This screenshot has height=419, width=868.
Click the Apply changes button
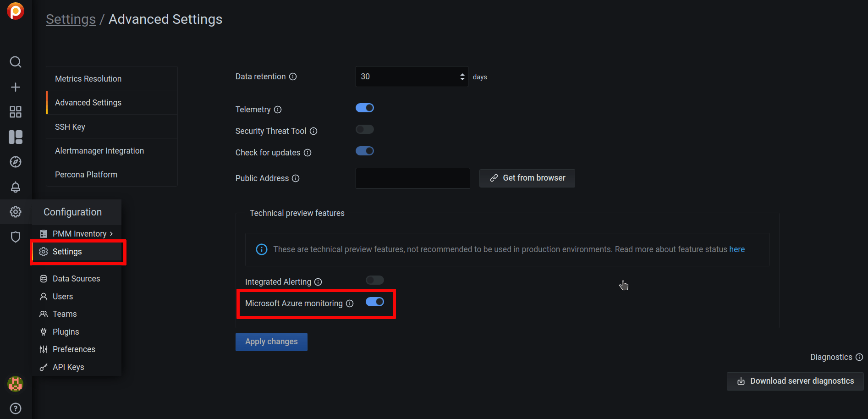point(271,342)
